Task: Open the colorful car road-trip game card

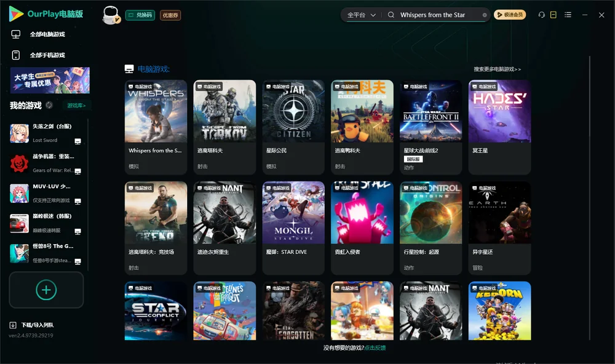Action: click(224, 311)
